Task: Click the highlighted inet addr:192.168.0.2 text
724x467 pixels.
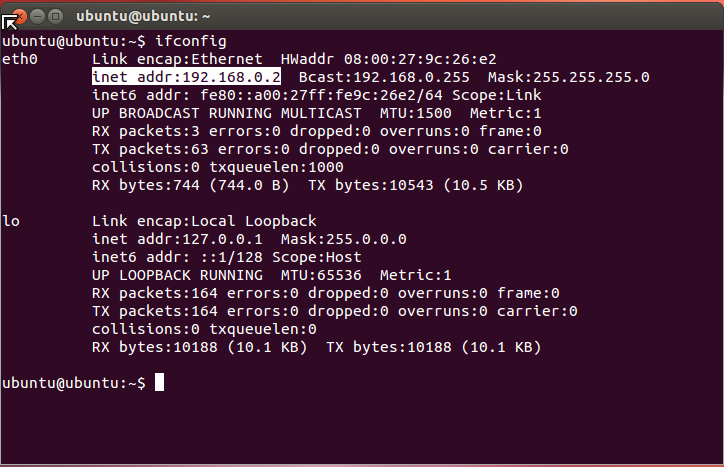Action: tap(186, 77)
